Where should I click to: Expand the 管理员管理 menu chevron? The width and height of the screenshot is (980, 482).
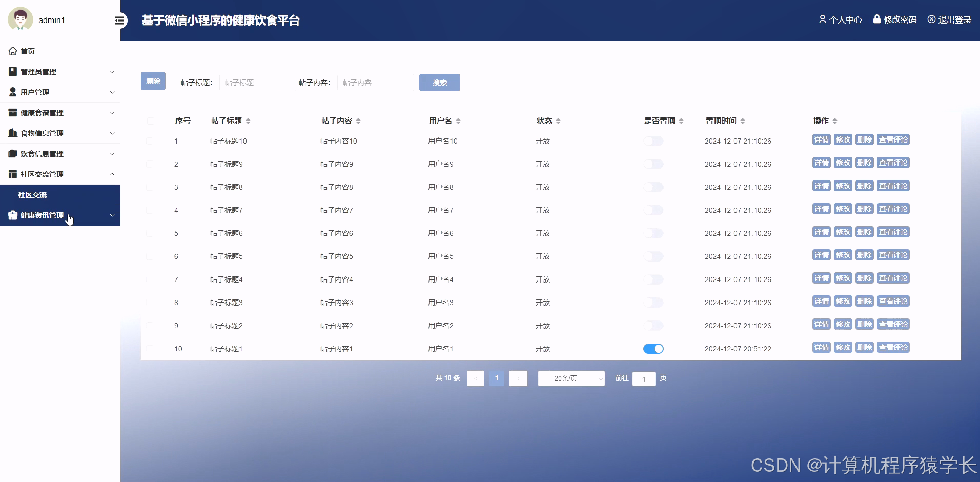112,72
